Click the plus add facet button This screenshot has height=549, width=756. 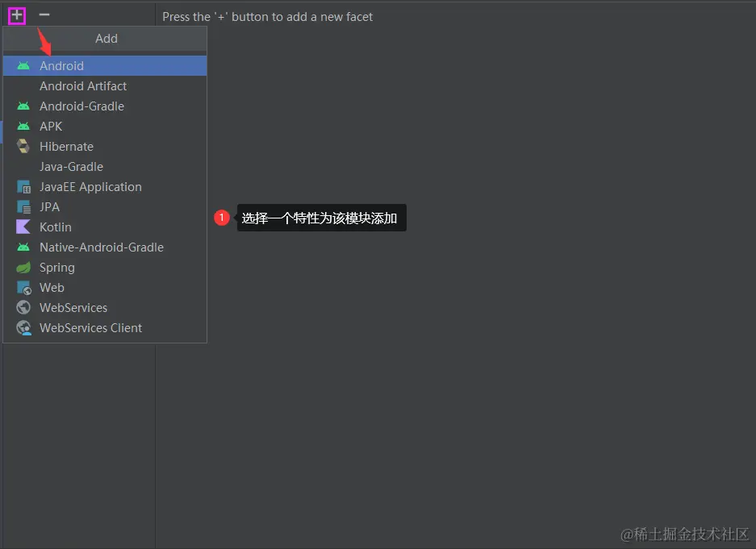pos(17,15)
